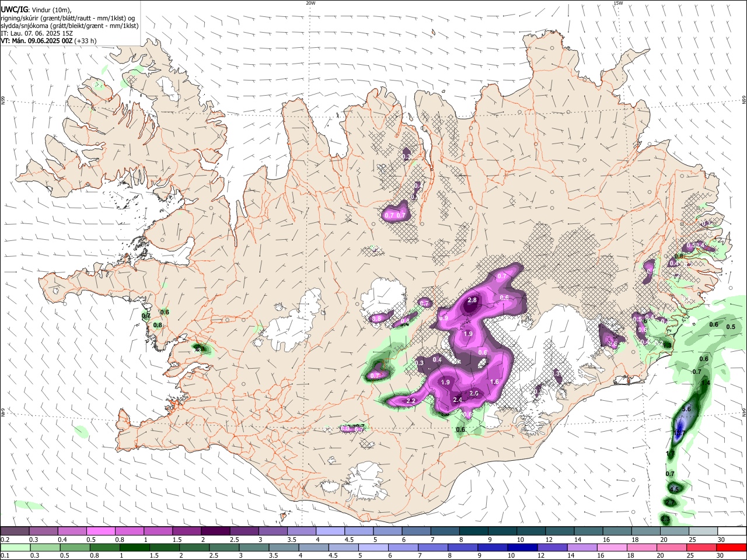The width and height of the screenshot is (747, 560).
Task: Click the '20W' longitude label at top
Action: [x=310, y=3]
